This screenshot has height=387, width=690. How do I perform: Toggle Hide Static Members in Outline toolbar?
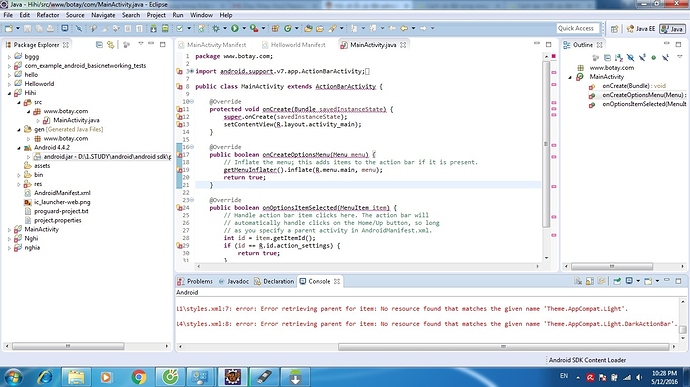coord(642,58)
